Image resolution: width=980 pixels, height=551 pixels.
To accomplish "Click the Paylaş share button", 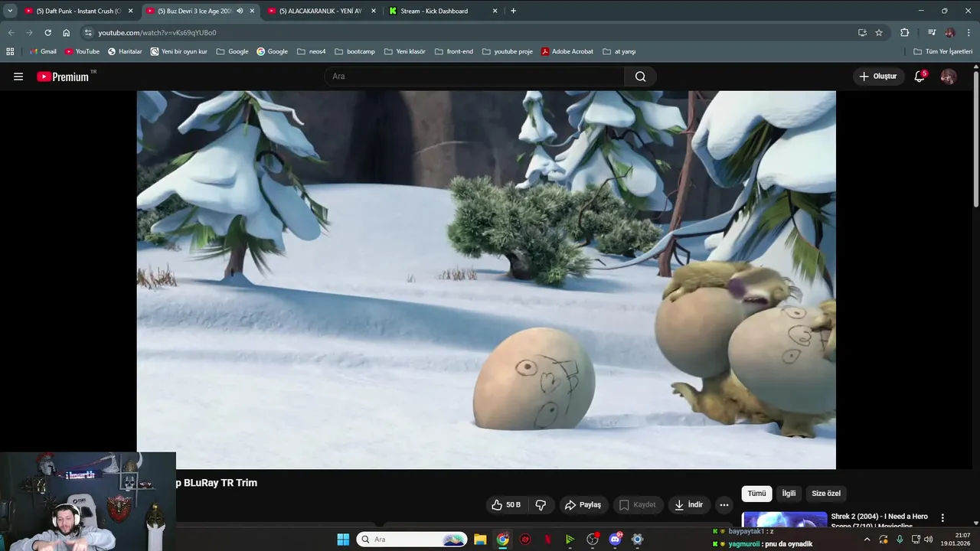I will 583,505.
